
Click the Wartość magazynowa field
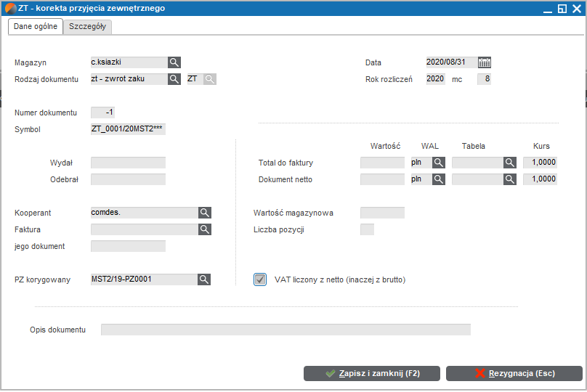click(382, 213)
